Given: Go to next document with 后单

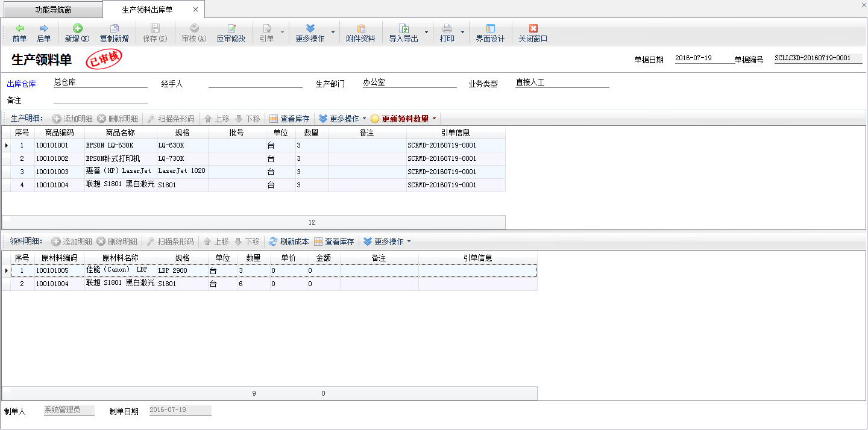Looking at the screenshot, I should tap(43, 33).
